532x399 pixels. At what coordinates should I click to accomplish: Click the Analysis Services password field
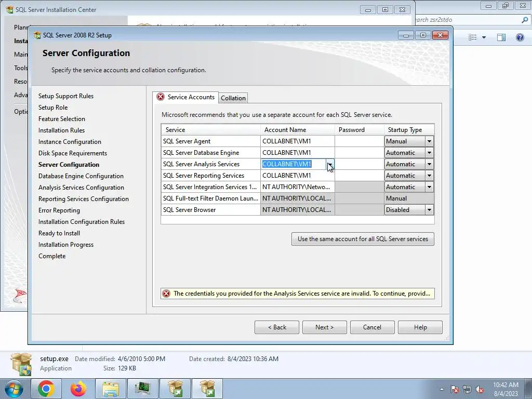[x=360, y=164]
